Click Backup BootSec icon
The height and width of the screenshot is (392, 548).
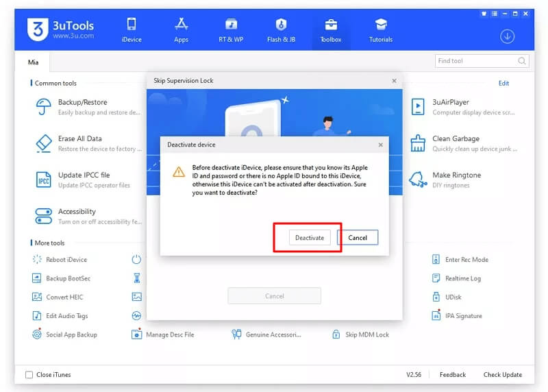pyautogui.click(x=37, y=278)
